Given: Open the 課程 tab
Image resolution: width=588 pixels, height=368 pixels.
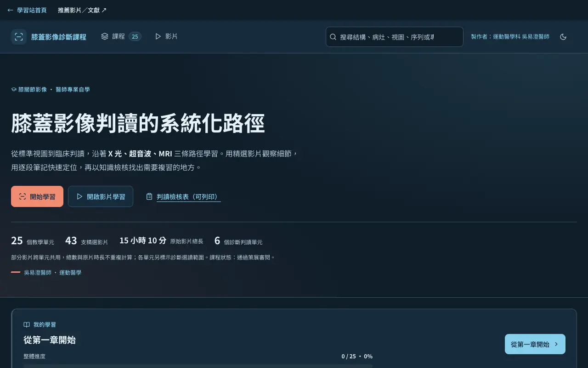Looking at the screenshot, I should pos(121,36).
